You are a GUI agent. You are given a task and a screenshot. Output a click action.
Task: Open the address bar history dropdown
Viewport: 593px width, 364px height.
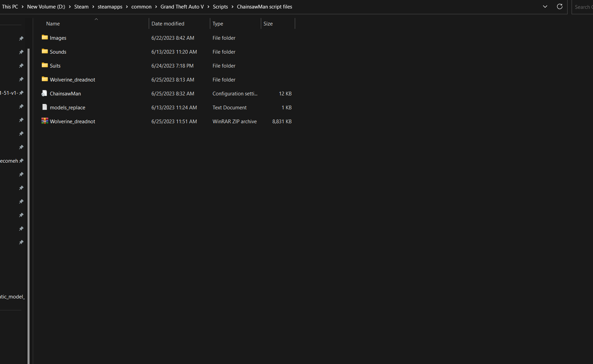[545, 6]
